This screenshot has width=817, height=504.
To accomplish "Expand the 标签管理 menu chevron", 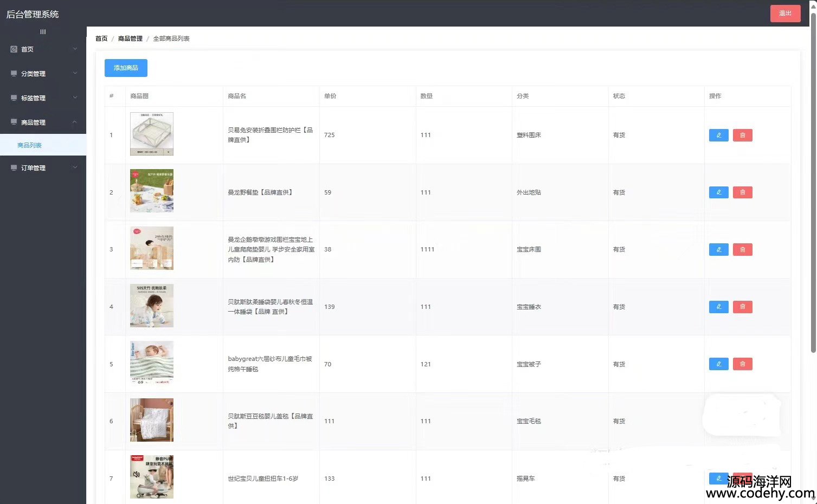I will (x=75, y=98).
